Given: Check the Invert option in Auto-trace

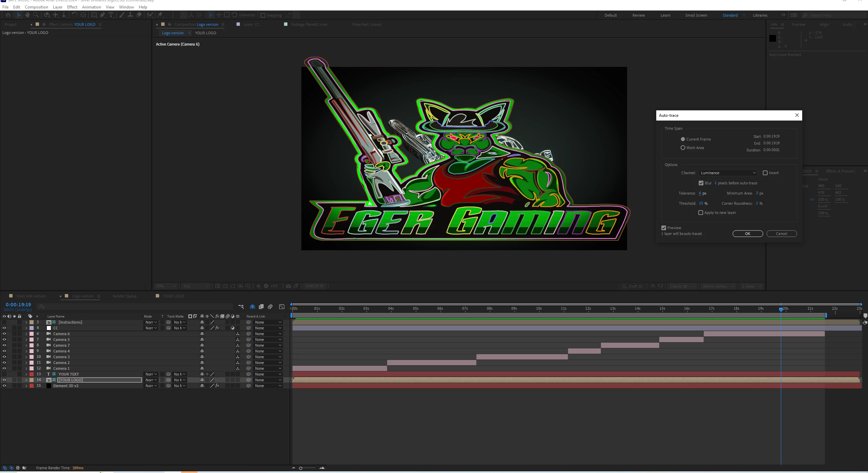Looking at the screenshot, I should tap(765, 173).
